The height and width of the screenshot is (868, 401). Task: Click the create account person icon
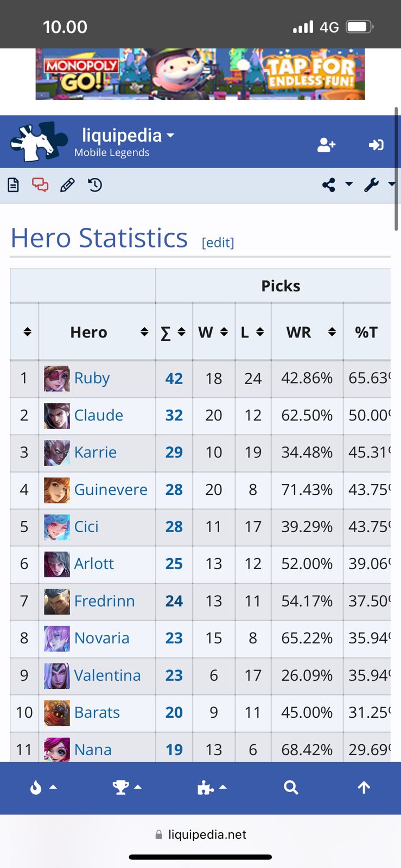326,145
